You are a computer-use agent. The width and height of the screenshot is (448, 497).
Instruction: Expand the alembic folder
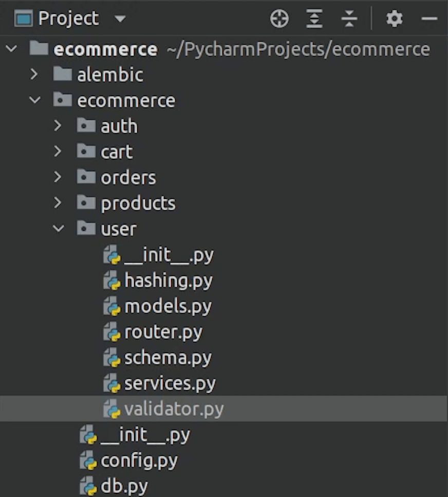coord(34,75)
